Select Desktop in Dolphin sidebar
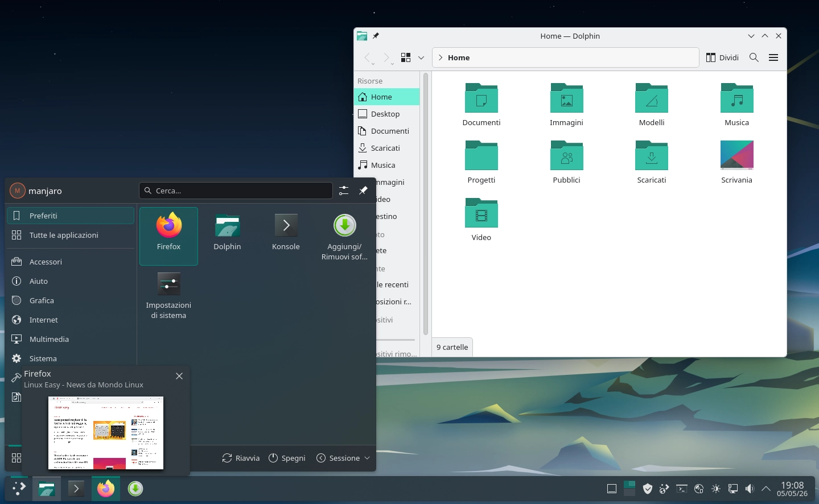Screen dimensions: 819x504 [x=387, y=114]
